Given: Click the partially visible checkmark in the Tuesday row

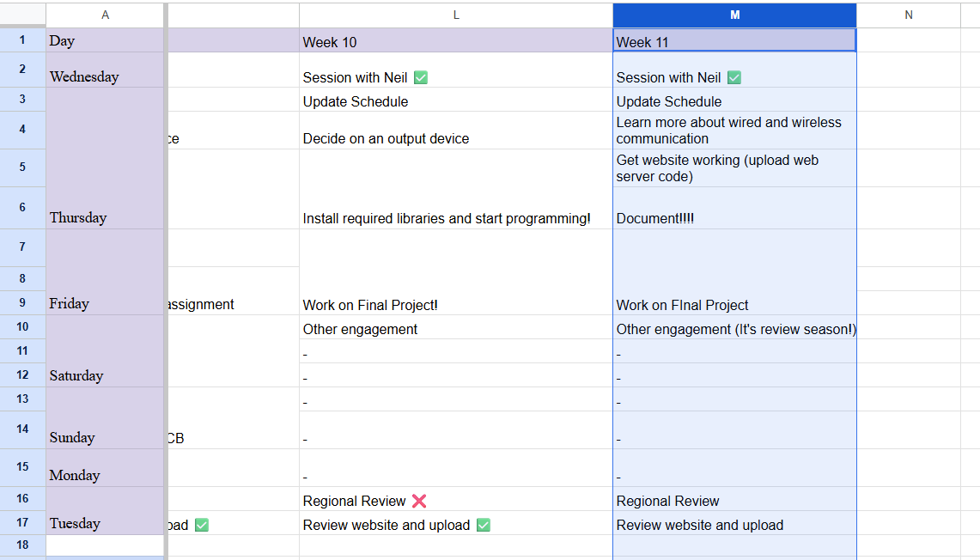Looking at the screenshot, I should pos(201,525).
